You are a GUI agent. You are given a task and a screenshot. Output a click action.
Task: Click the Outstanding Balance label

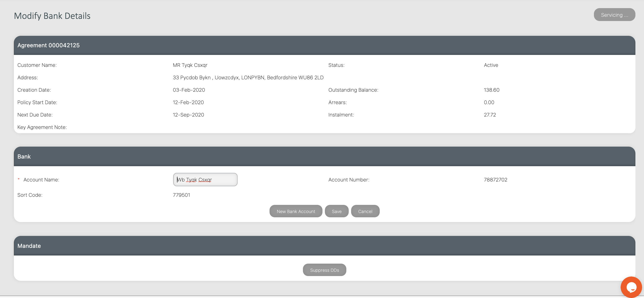(353, 90)
